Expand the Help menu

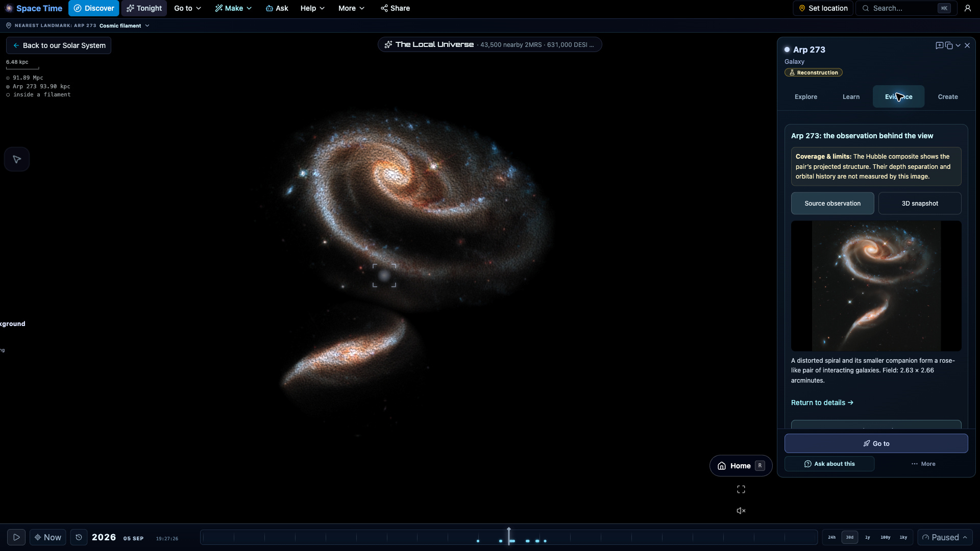[x=312, y=8]
